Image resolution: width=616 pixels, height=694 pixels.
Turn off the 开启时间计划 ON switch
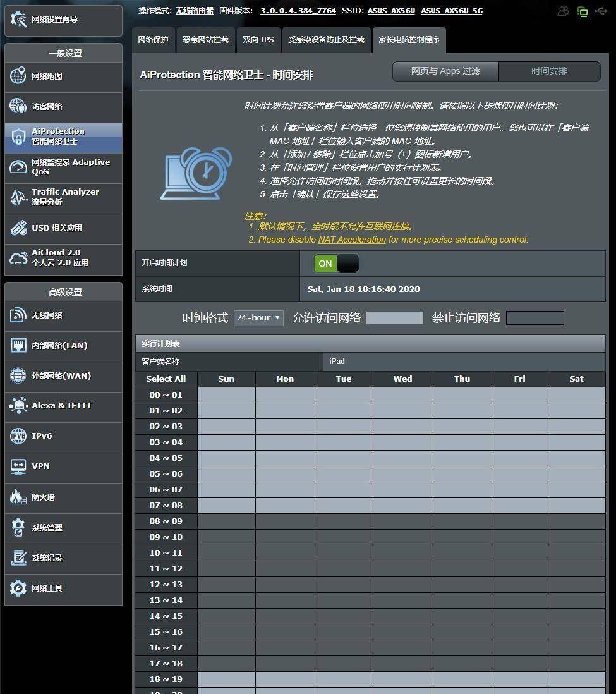pos(336,264)
